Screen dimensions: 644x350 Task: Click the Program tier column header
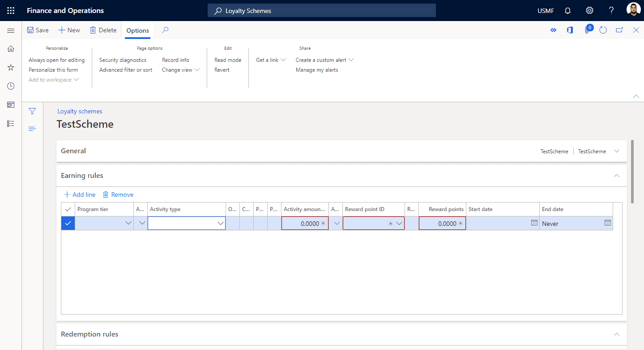tap(104, 209)
